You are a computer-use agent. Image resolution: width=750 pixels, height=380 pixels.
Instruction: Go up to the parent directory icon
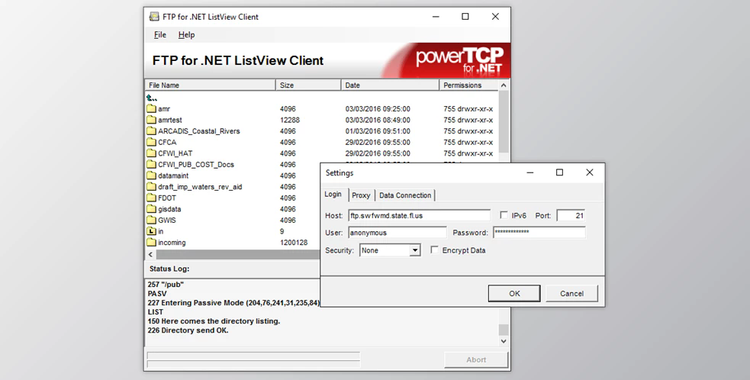coord(152,98)
